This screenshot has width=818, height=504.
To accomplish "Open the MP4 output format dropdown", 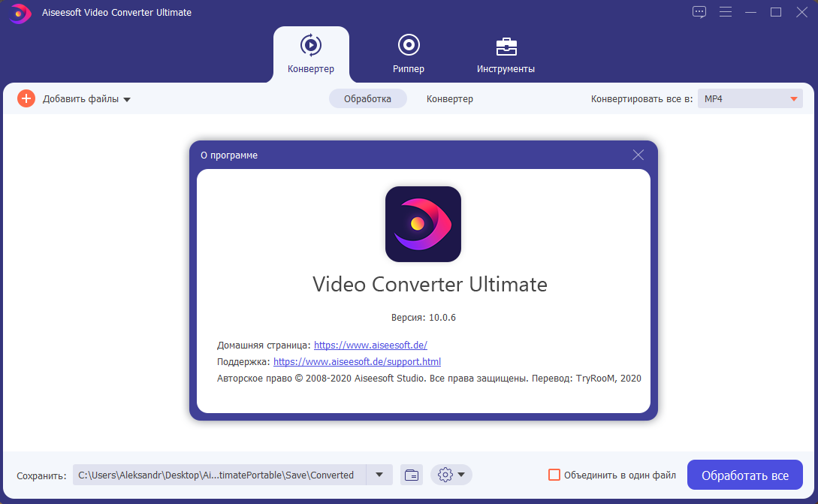I will click(x=750, y=98).
